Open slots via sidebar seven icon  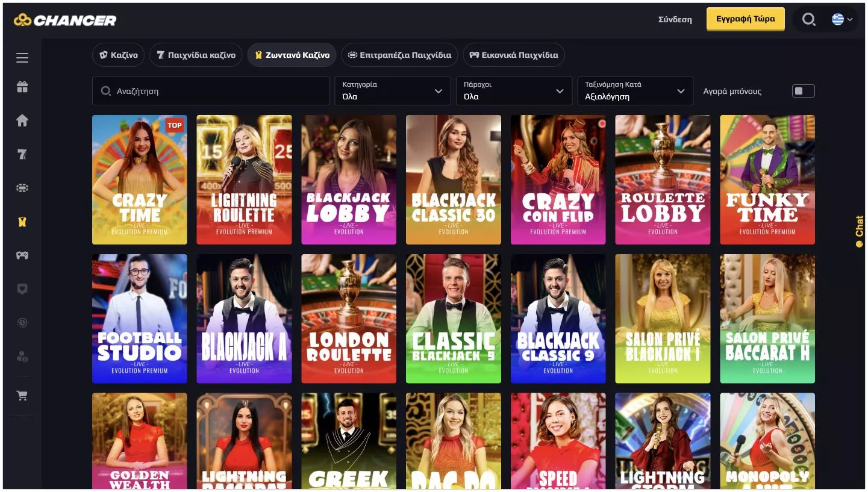pyautogui.click(x=22, y=155)
